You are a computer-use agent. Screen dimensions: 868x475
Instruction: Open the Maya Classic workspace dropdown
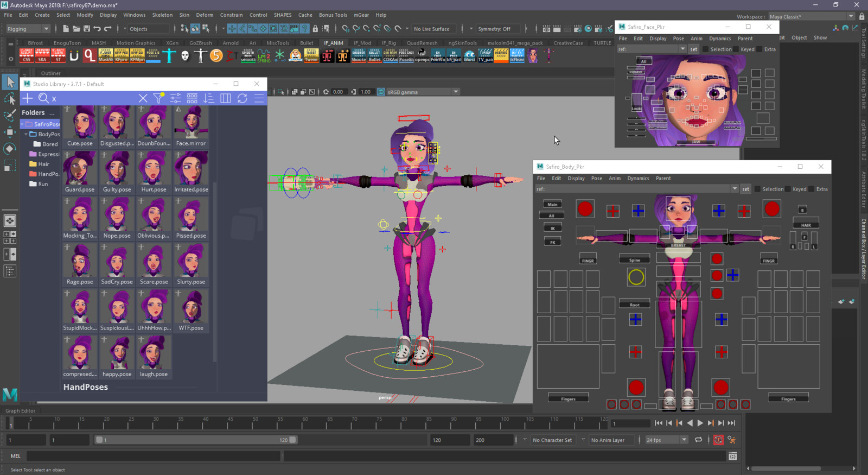tap(812, 16)
